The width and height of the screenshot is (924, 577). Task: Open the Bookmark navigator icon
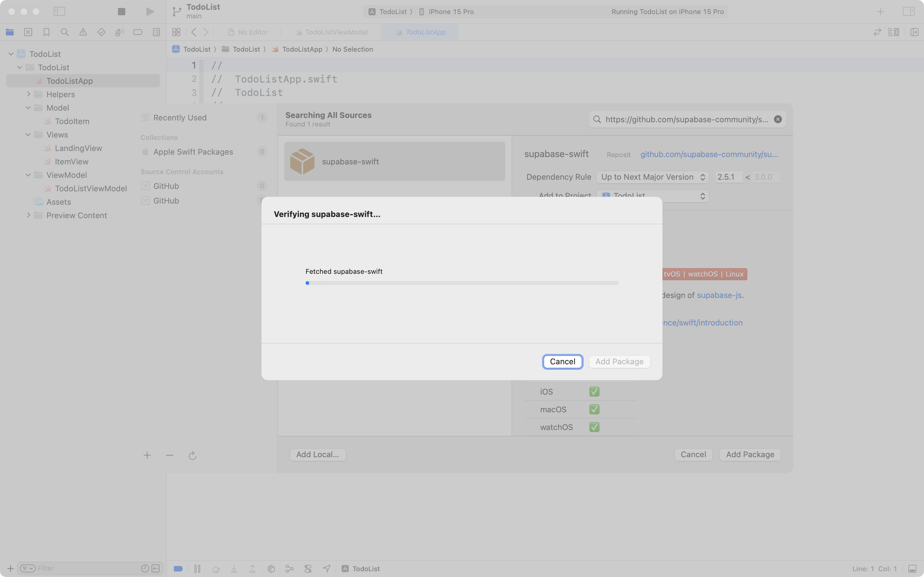[x=46, y=32]
